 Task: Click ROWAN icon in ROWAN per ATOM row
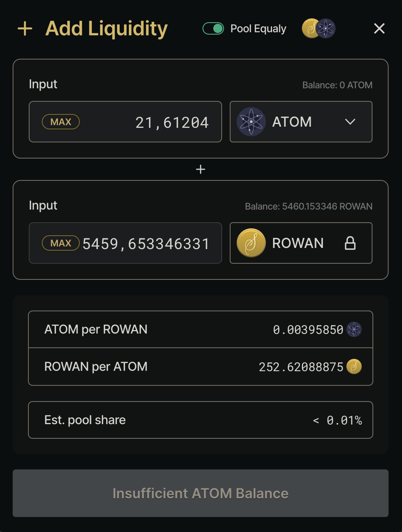[x=354, y=367]
